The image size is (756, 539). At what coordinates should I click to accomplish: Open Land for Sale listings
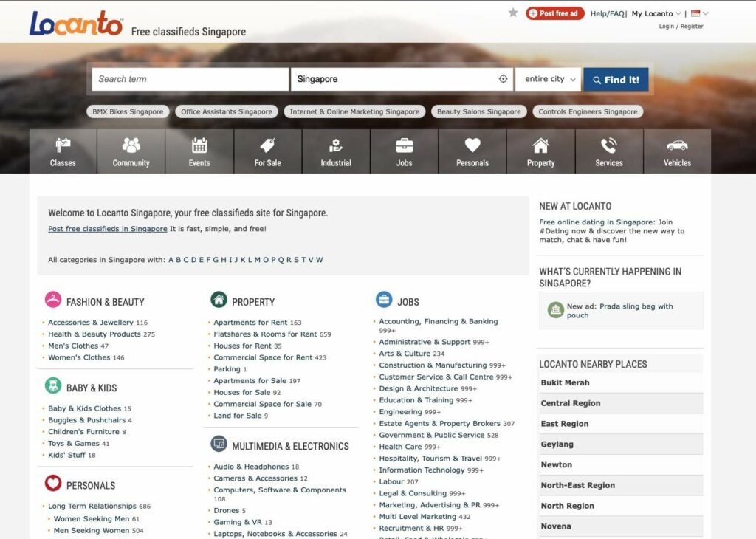tap(238, 416)
